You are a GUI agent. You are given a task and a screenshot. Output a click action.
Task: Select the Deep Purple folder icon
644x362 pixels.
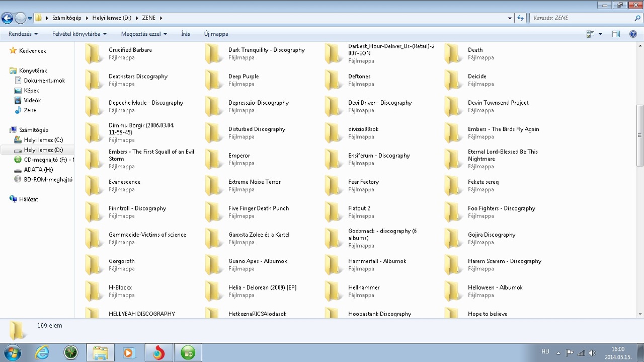coord(214,80)
